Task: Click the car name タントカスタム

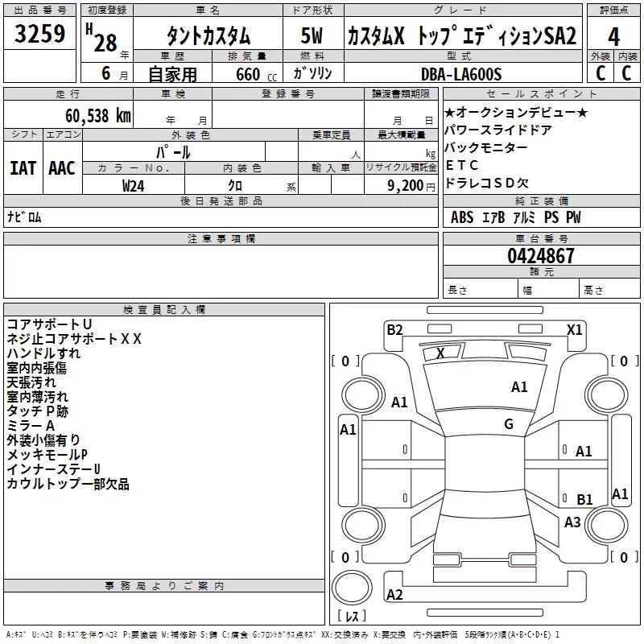Action: (208, 37)
